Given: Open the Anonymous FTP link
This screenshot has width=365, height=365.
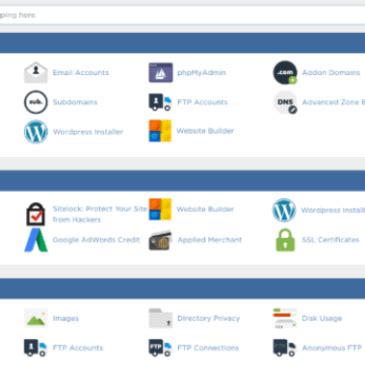Looking at the screenshot, I should 332,348.
